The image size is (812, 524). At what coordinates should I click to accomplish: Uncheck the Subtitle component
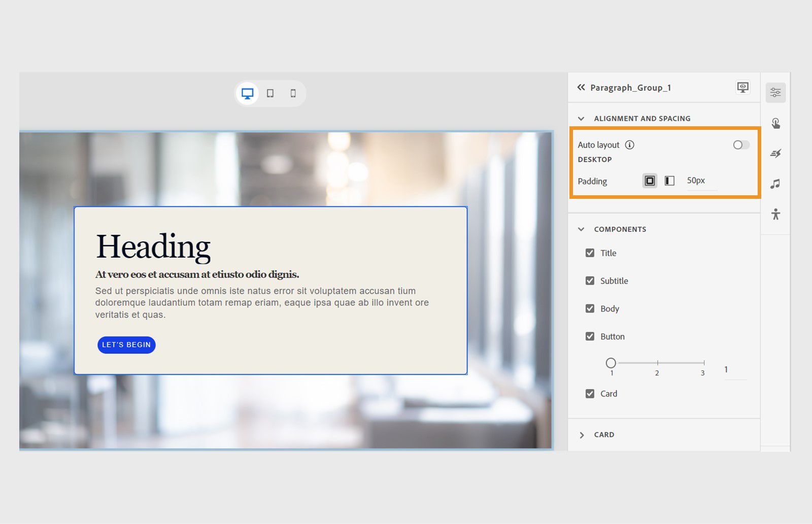click(590, 280)
